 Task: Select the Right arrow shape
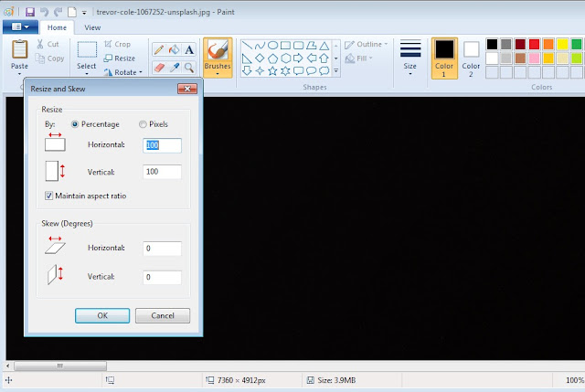pos(298,58)
